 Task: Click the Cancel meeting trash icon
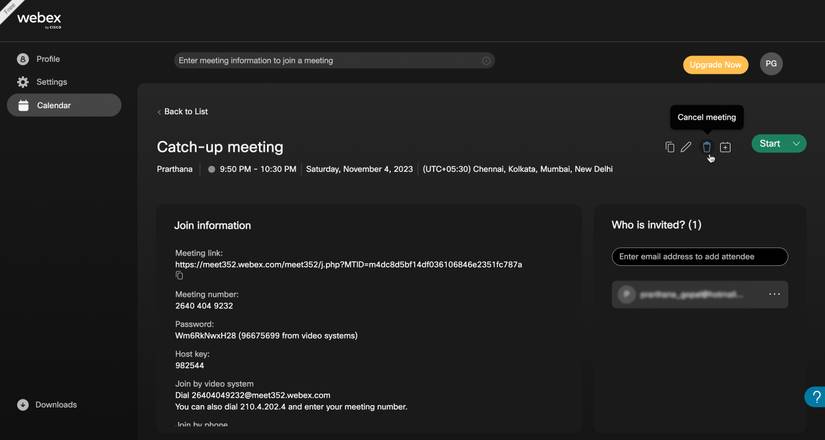(x=706, y=147)
